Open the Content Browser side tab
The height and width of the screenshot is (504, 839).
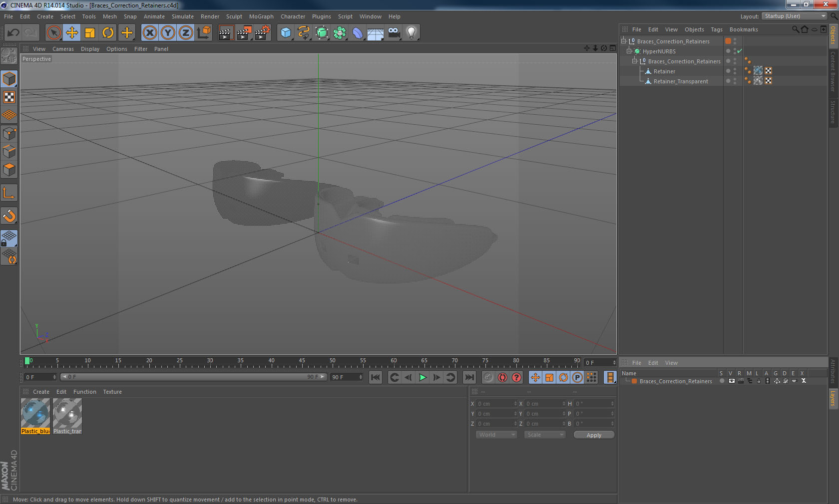(x=833, y=72)
